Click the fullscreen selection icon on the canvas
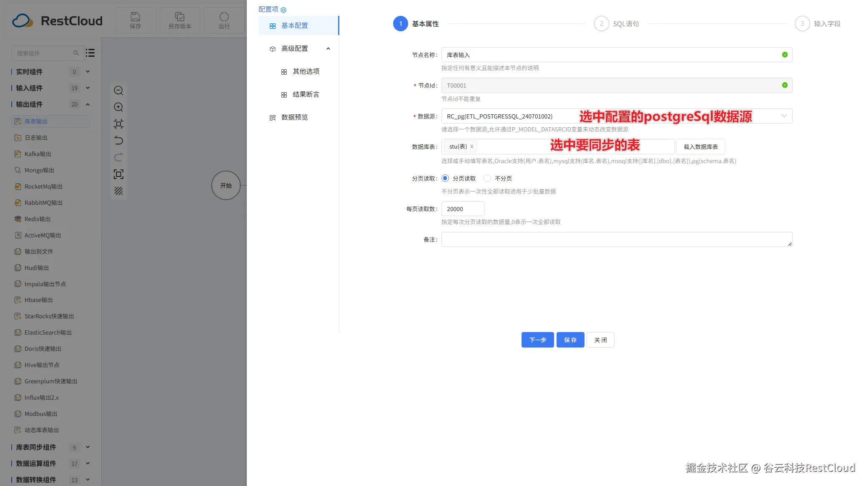The width and height of the screenshot is (868, 486). 118,174
